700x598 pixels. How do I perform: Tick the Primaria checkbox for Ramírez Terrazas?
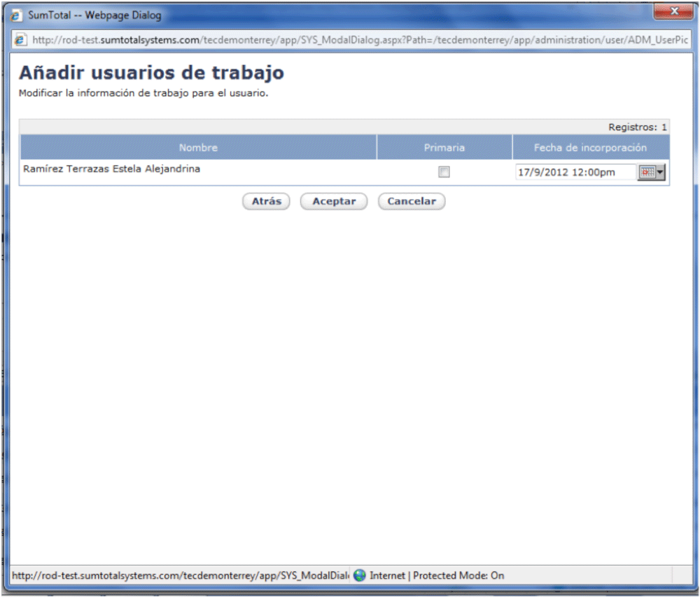tap(444, 172)
